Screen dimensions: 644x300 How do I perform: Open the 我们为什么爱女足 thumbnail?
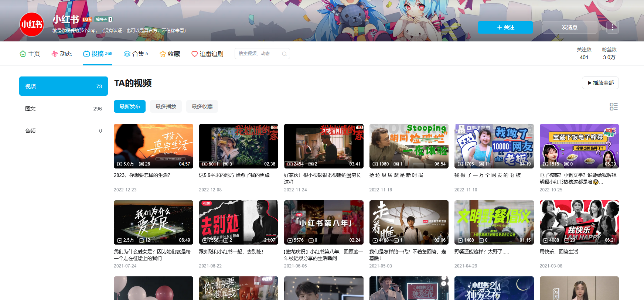point(153,222)
